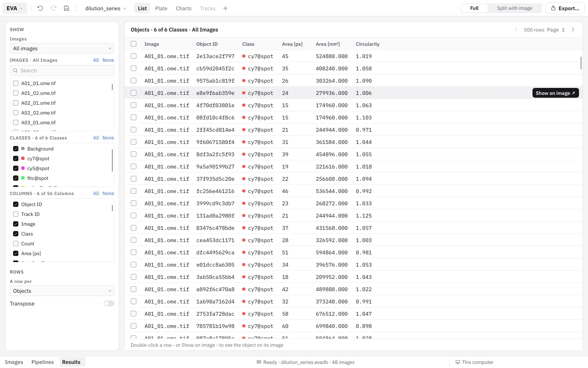This screenshot has width=588, height=368.
Task: Open the dilution_series project dropdown
Action: [106, 8]
